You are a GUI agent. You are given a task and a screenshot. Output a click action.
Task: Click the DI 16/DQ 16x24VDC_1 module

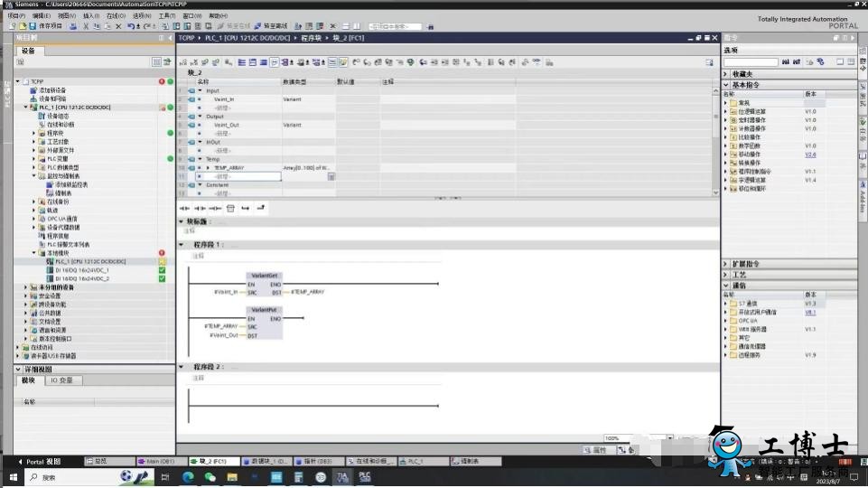(82, 270)
